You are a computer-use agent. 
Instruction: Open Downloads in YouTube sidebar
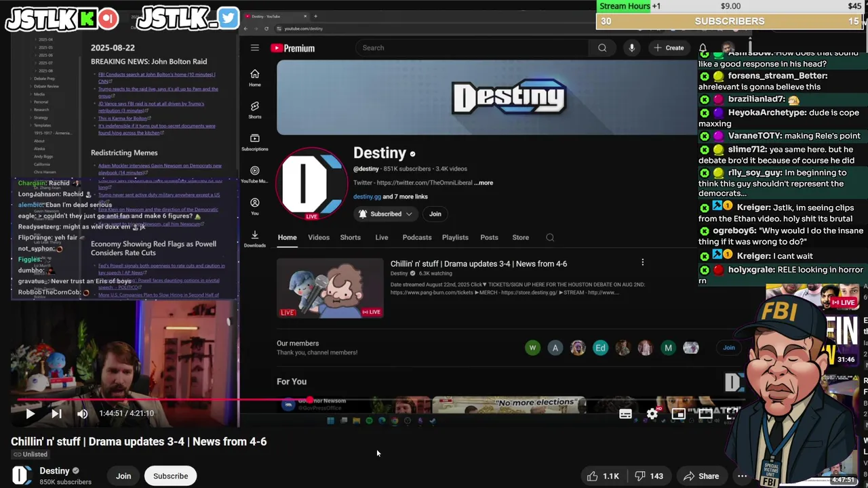pyautogui.click(x=254, y=239)
